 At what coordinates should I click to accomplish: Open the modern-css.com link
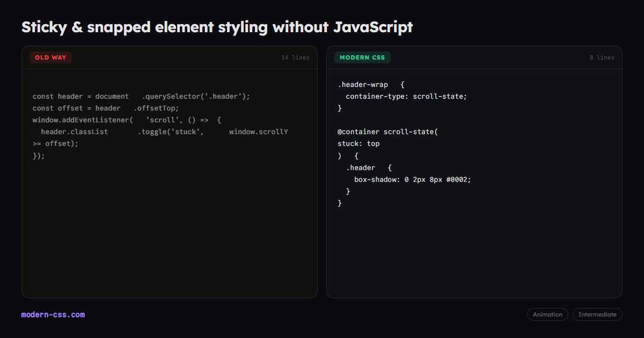53,314
